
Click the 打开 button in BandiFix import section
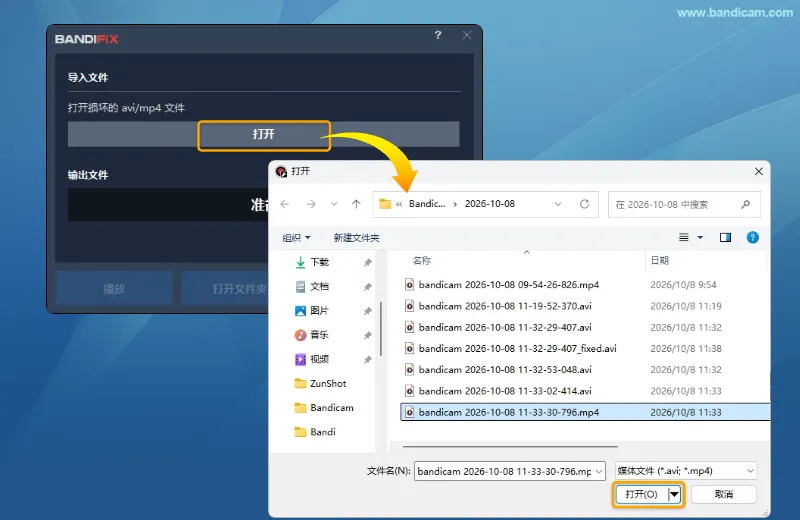tap(264, 135)
